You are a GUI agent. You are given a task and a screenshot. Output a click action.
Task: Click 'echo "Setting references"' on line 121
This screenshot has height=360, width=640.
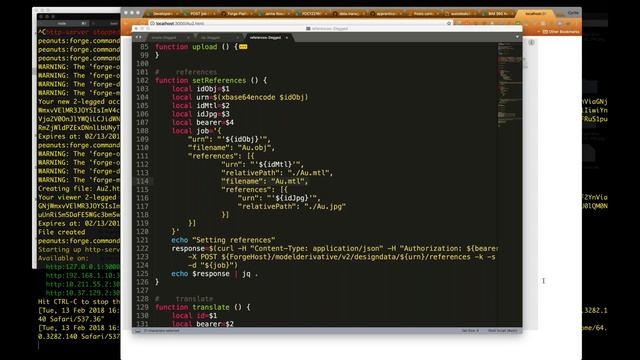point(223,240)
